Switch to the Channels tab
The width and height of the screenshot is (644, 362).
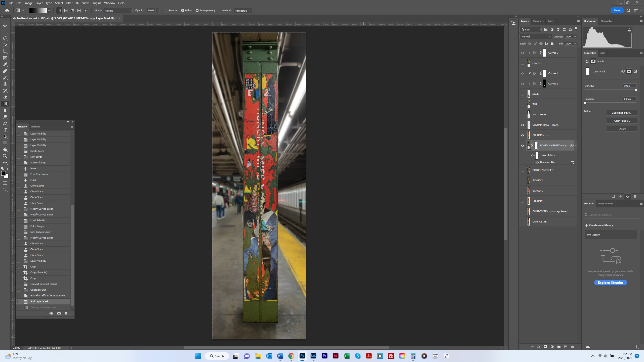tap(538, 21)
